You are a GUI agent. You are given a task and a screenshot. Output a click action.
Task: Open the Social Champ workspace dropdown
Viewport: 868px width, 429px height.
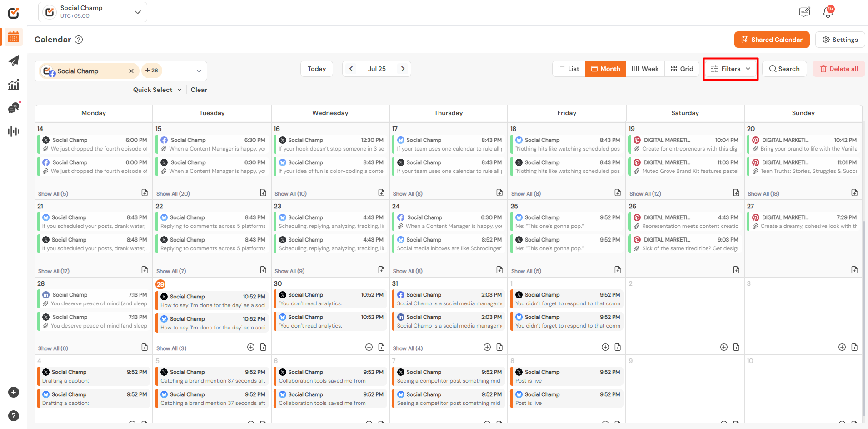pos(93,12)
